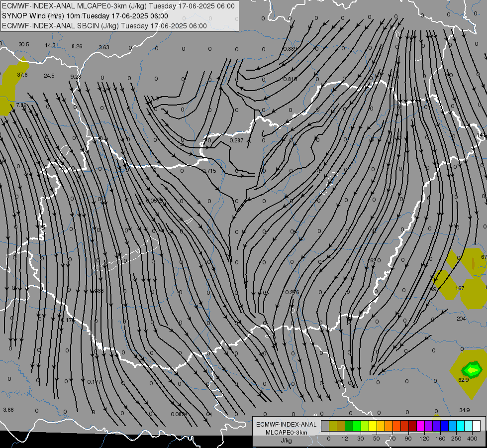
Task: Click the map value '8.26'
Action: click(x=77, y=46)
